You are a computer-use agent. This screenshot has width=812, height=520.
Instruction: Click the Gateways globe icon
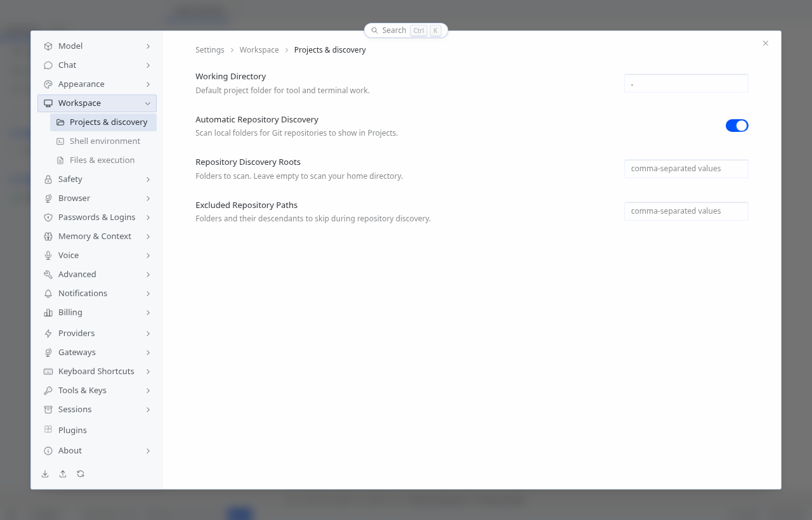click(48, 353)
